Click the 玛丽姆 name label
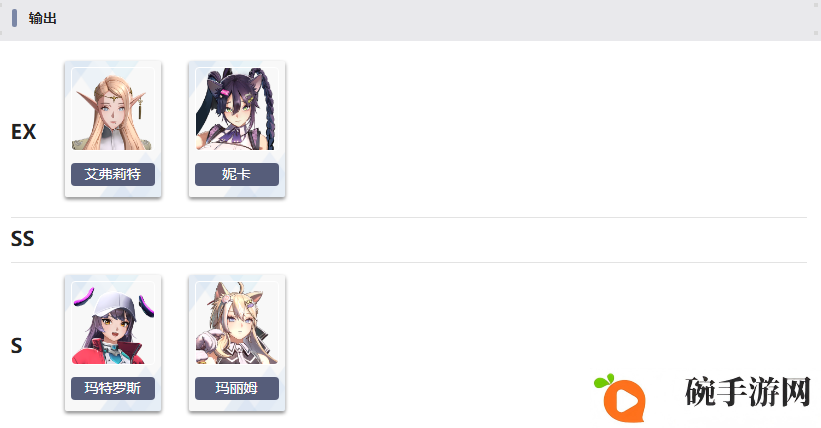This screenshot has height=428, width=821. 237,388
